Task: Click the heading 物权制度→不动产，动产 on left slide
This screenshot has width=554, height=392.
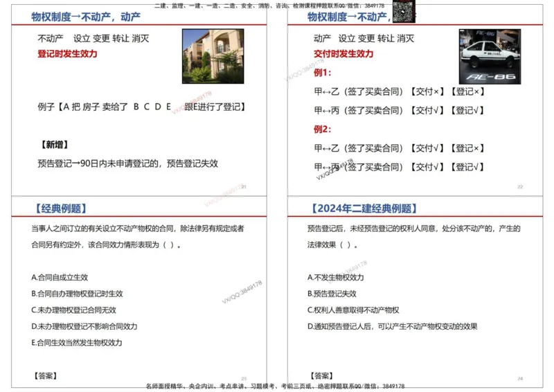Action: (86, 17)
